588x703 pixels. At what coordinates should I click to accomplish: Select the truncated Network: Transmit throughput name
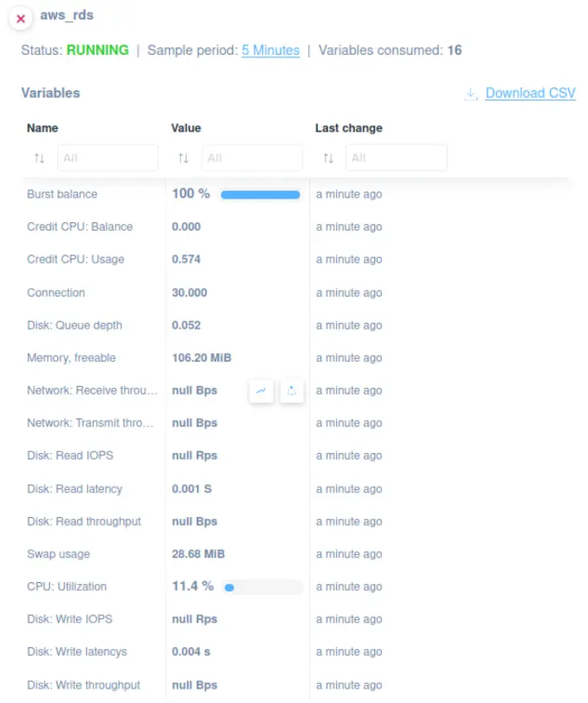click(90, 423)
